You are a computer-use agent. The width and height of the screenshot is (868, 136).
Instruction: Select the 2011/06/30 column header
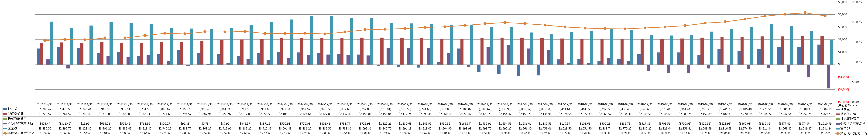[45, 104]
